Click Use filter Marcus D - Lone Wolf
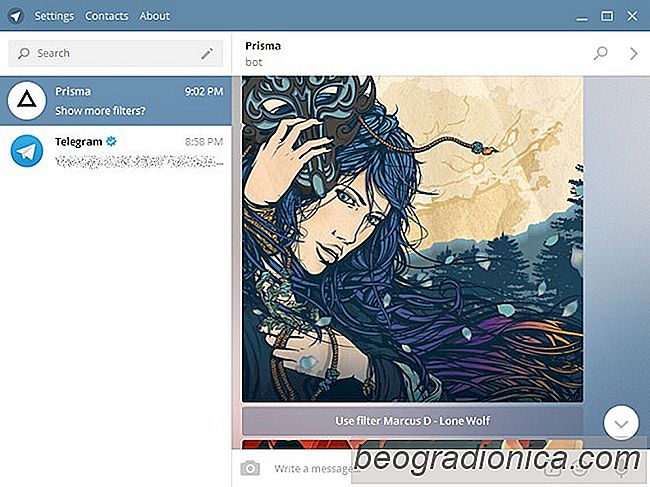Viewport: 650px width, 487px height. coord(412,421)
